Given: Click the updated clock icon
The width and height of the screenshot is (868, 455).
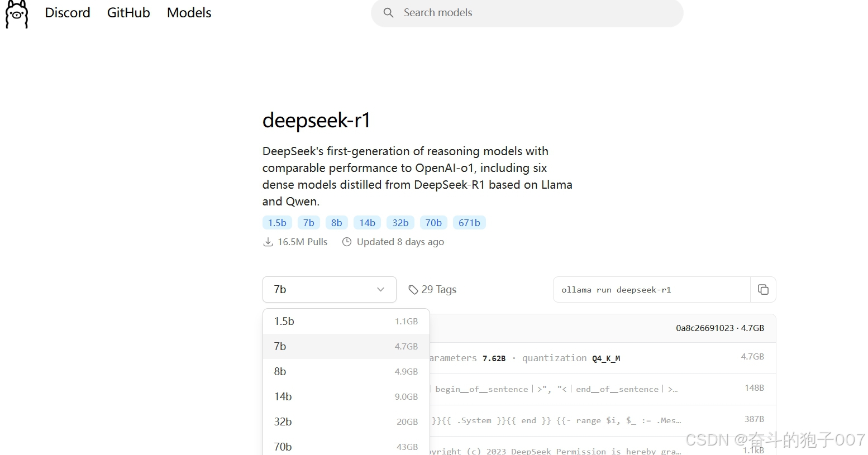Looking at the screenshot, I should point(347,242).
